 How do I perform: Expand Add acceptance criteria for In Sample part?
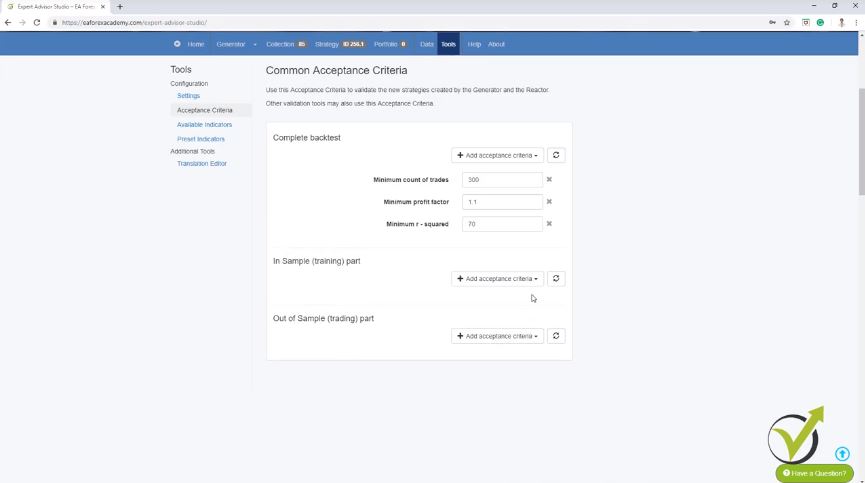point(497,279)
